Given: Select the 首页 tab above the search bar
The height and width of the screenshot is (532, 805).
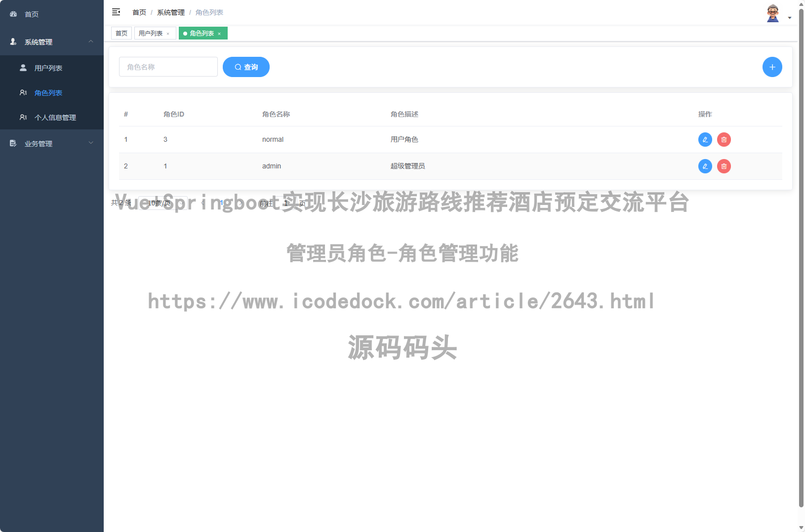Looking at the screenshot, I should [121, 33].
